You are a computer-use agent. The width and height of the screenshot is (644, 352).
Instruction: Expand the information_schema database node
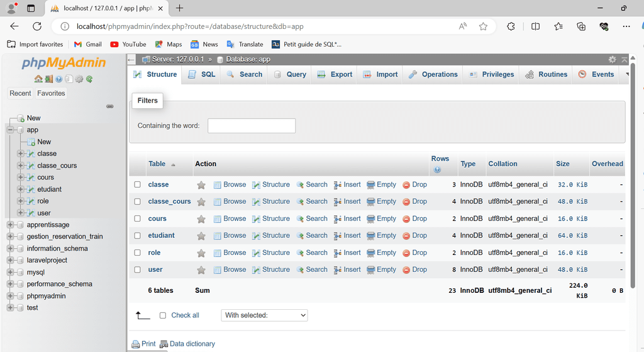(x=10, y=248)
